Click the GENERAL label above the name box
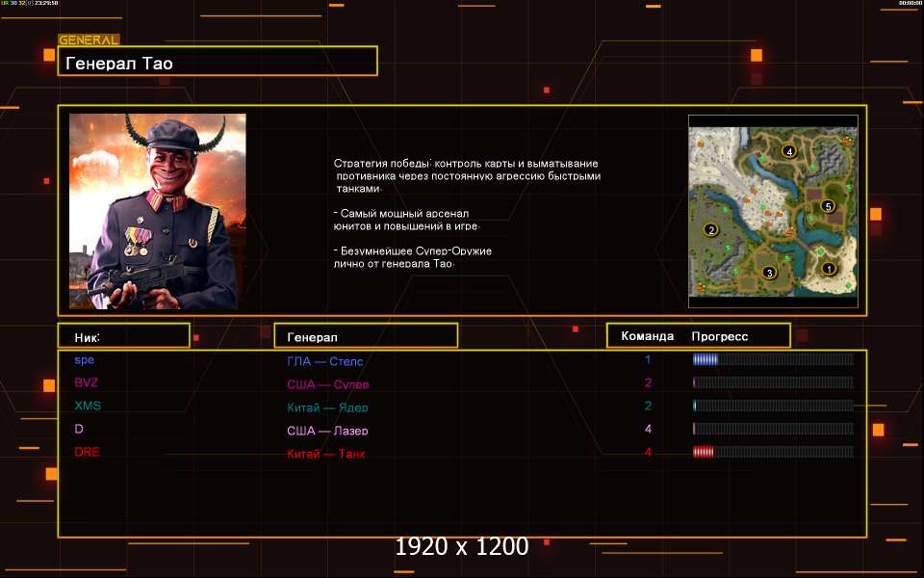Screen dimensions: 924x578 coord(89,40)
